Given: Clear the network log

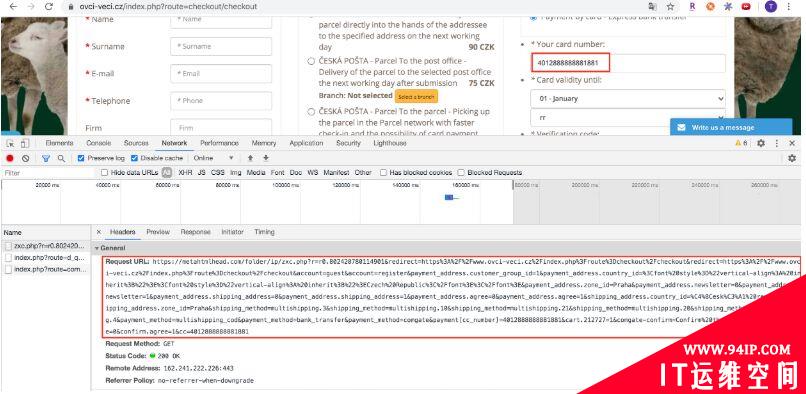Looking at the screenshot, I should pos(25,158).
